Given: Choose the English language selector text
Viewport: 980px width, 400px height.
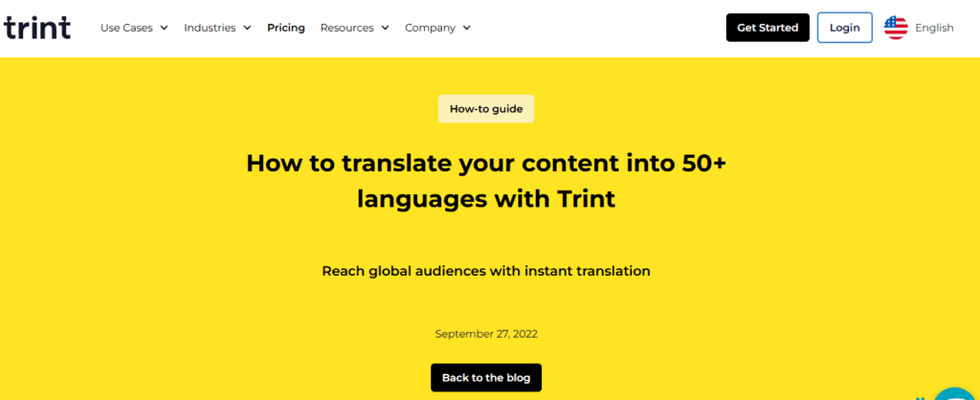Looking at the screenshot, I should (x=934, y=28).
